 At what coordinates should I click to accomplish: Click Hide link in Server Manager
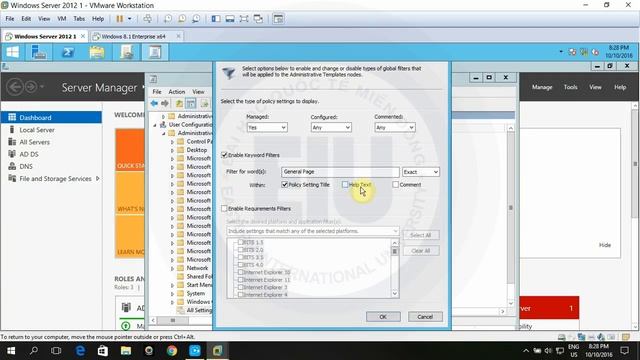pos(605,245)
